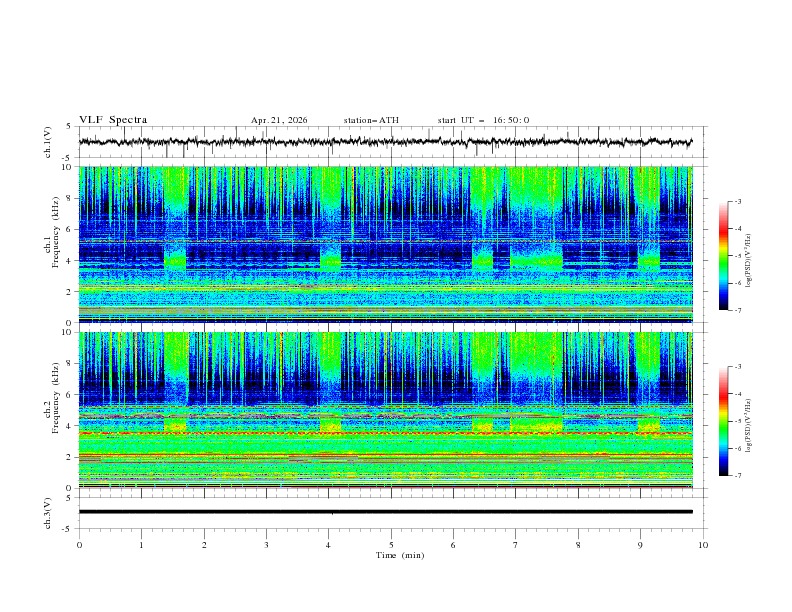The width and height of the screenshot is (792, 612).
Task: Click the 9 minute tick on time axis
Action: point(640,545)
